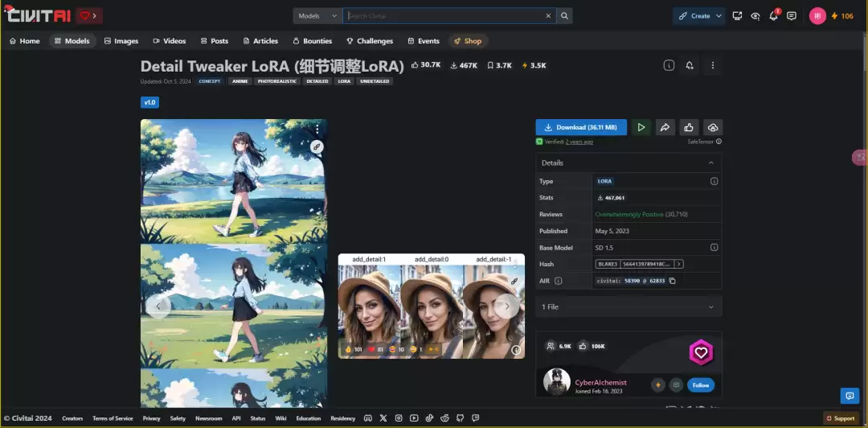Click the Civitai logo
Screen dimensions: 868x428
click(x=38, y=15)
